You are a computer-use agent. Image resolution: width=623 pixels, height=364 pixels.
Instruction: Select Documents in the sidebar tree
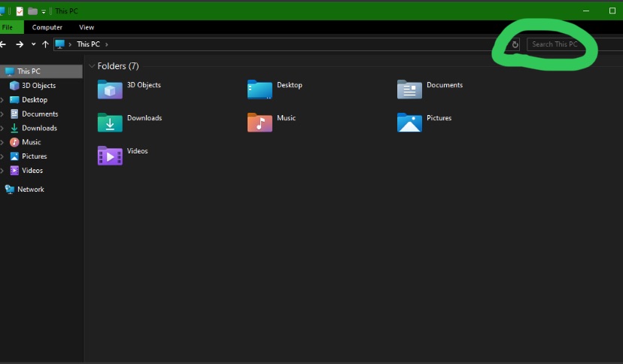point(40,114)
